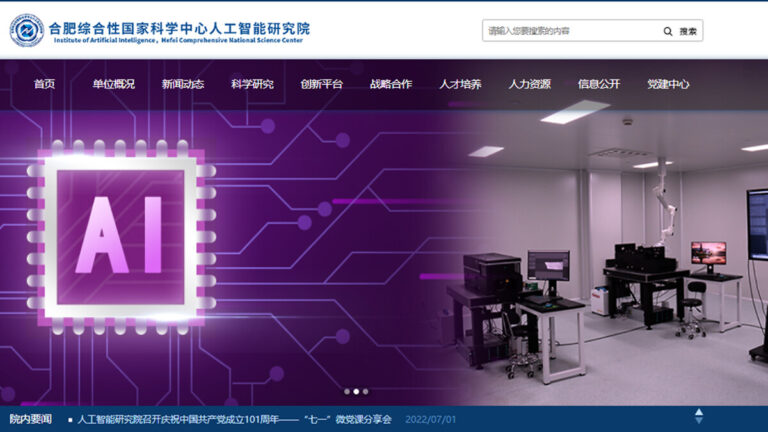Screen dimensions: 768x432
Task: Select the first carousel slide dot
Action: (347, 391)
